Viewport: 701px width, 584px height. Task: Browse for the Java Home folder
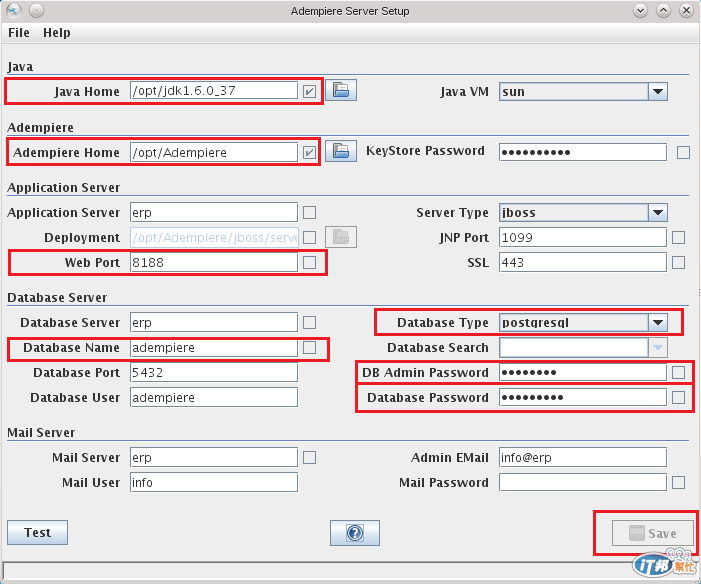pos(341,90)
